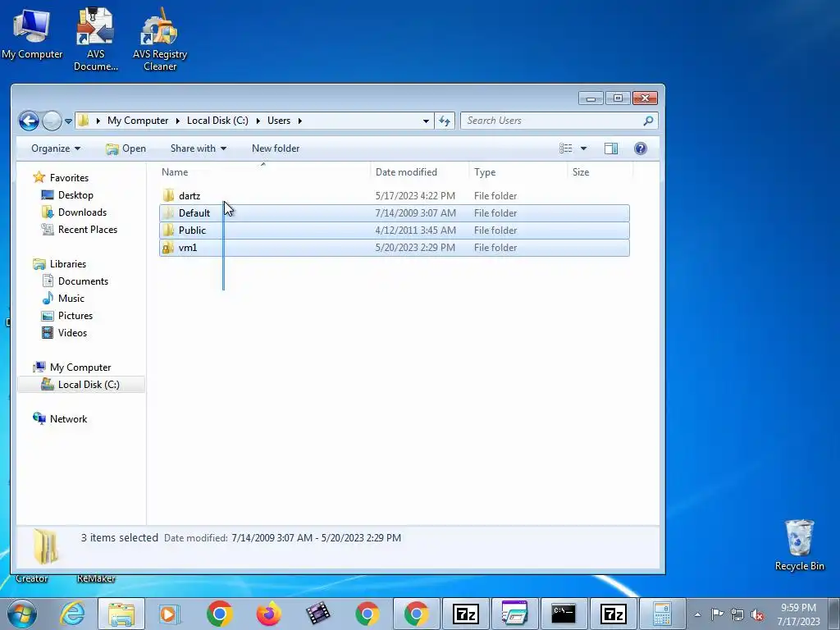The image size is (840, 630).
Task: Click the Action Center flag tray icon
Action: pyautogui.click(x=717, y=614)
